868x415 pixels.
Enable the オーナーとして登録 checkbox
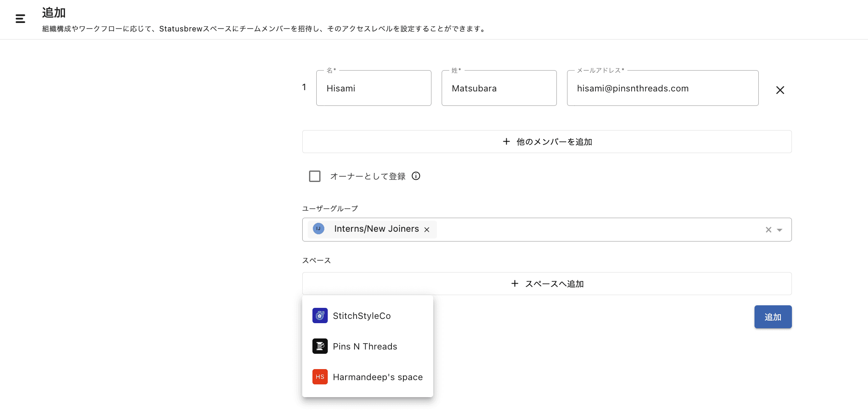point(315,176)
